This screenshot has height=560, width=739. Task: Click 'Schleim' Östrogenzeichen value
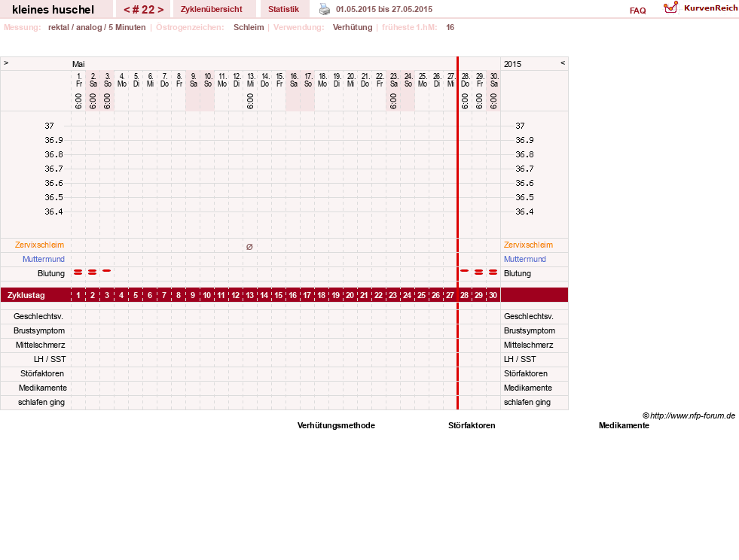click(249, 27)
